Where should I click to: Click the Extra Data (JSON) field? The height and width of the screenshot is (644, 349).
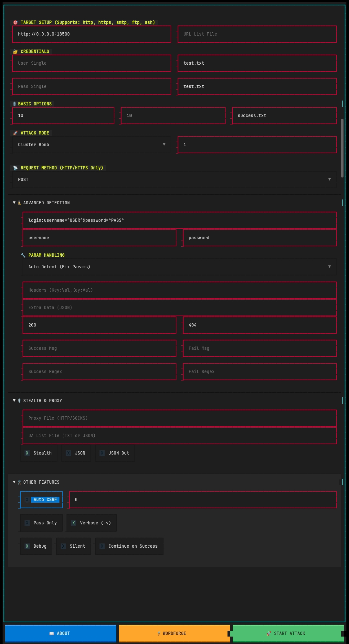click(180, 307)
